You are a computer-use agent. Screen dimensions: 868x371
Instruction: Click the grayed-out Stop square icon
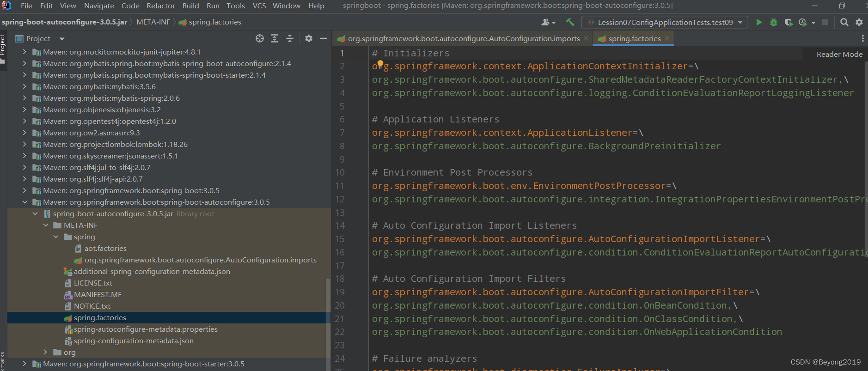coord(825,22)
